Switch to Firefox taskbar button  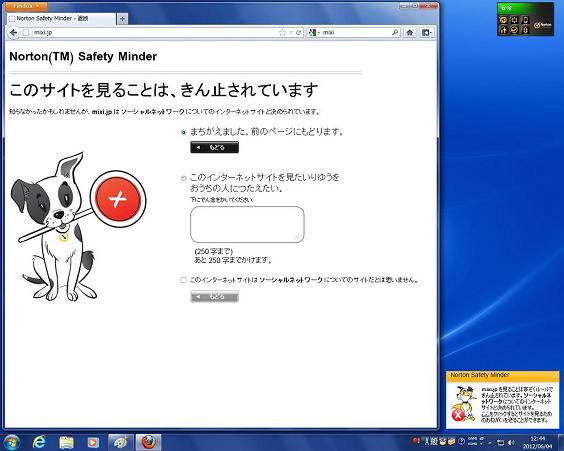pos(148,442)
